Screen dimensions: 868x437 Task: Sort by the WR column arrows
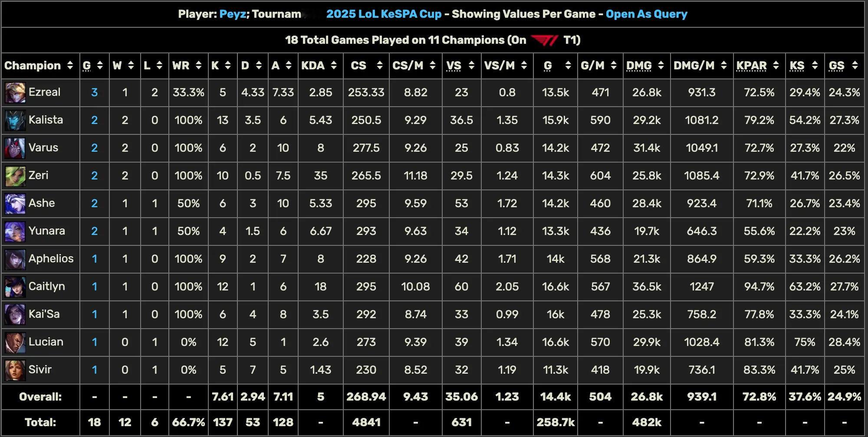(199, 65)
